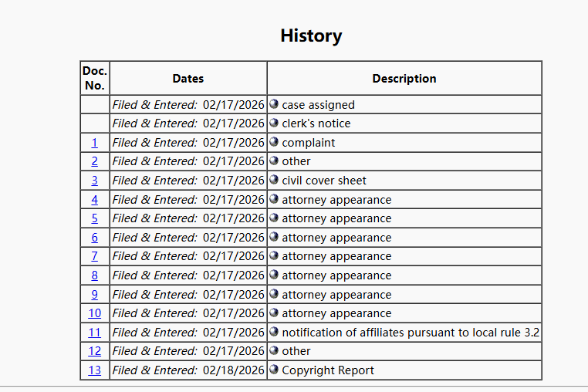Click the ball icon in document 10's row
Image resolution: width=588 pixels, height=392 pixels.
[274, 313]
